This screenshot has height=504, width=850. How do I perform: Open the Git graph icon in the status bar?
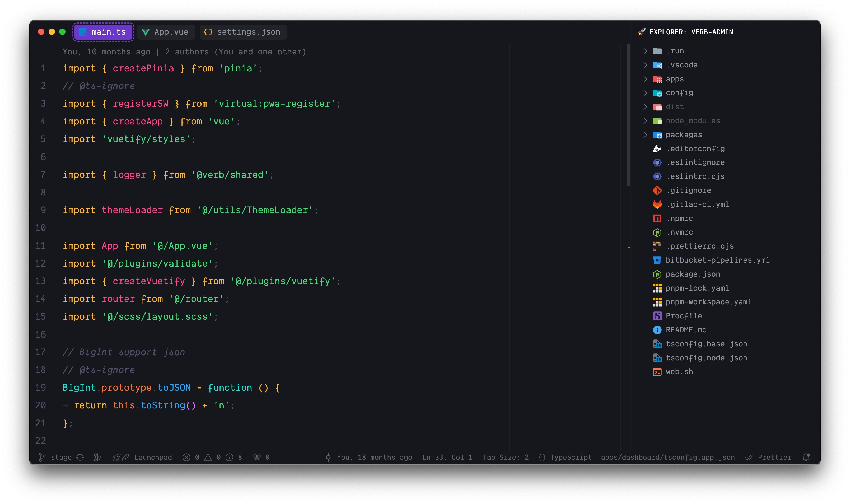[97, 457]
